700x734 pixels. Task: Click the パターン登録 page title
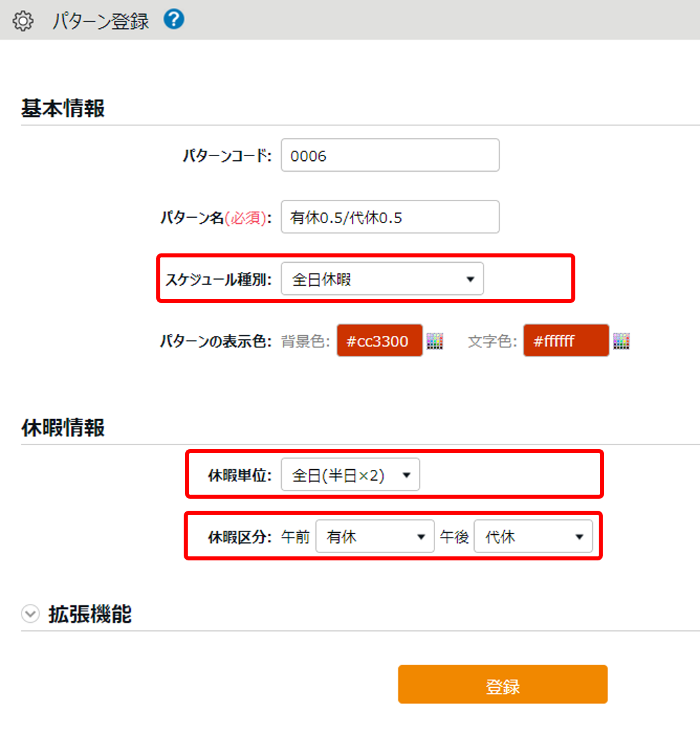coord(100,21)
